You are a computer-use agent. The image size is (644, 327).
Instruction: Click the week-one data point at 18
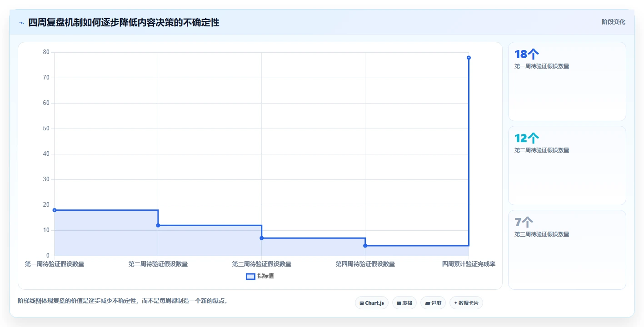[55, 210]
